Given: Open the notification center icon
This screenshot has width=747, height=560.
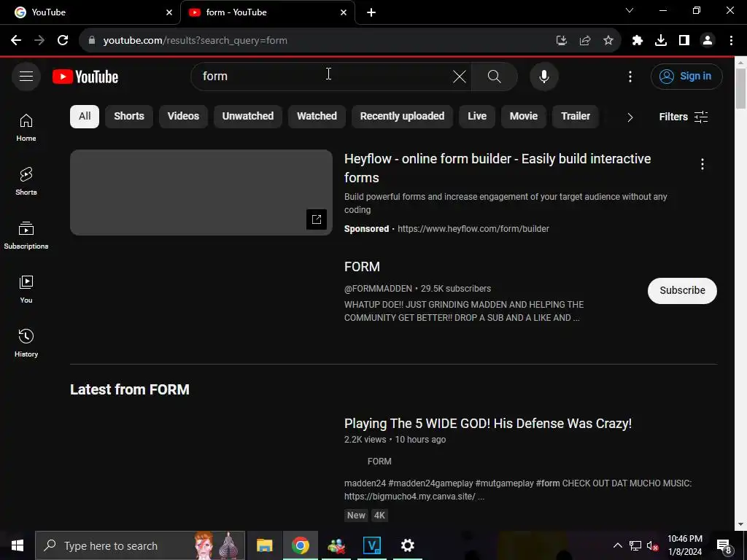Looking at the screenshot, I should point(724,545).
